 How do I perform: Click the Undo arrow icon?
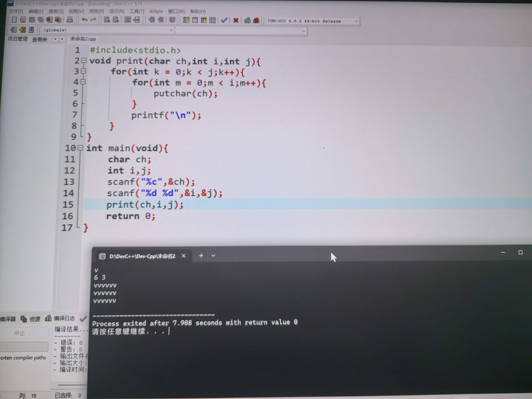point(84,20)
